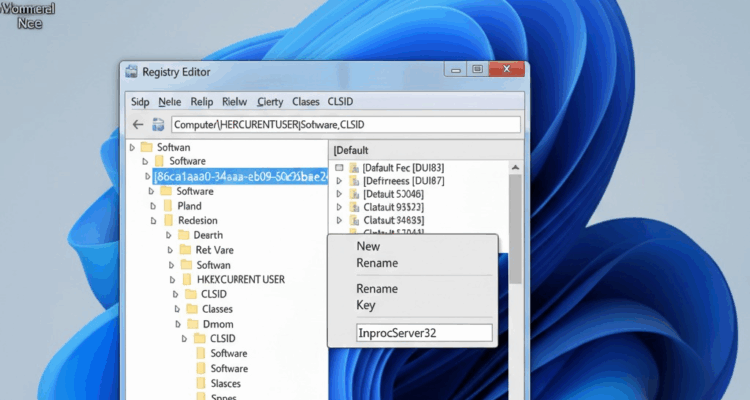Open the Cierty menu
750x400 pixels.
click(x=270, y=101)
